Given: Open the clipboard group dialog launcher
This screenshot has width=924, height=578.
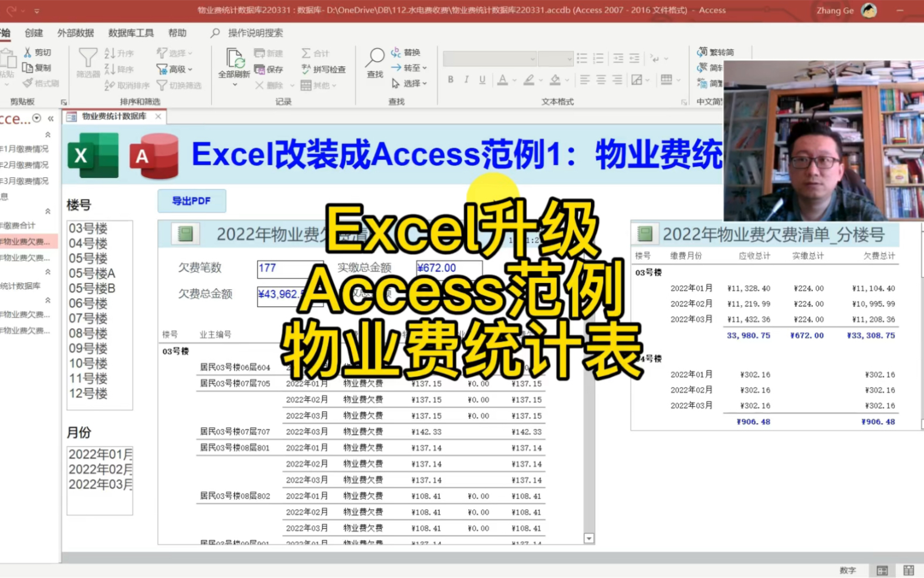Looking at the screenshot, I should pos(64,102).
